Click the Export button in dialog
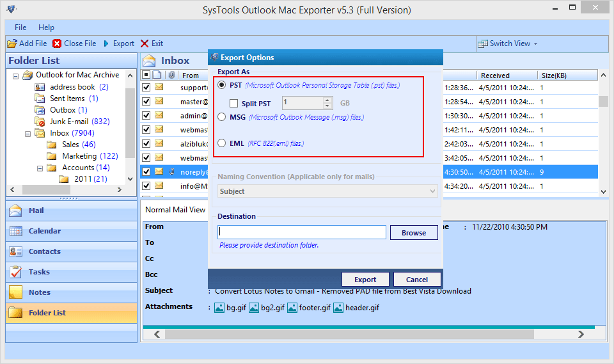The image size is (614, 364). pyautogui.click(x=365, y=280)
